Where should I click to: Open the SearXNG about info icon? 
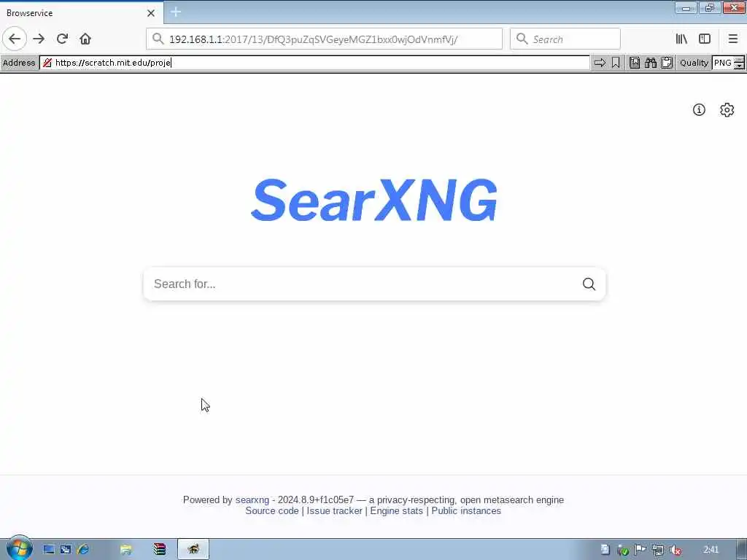click(x=699, y=110)
